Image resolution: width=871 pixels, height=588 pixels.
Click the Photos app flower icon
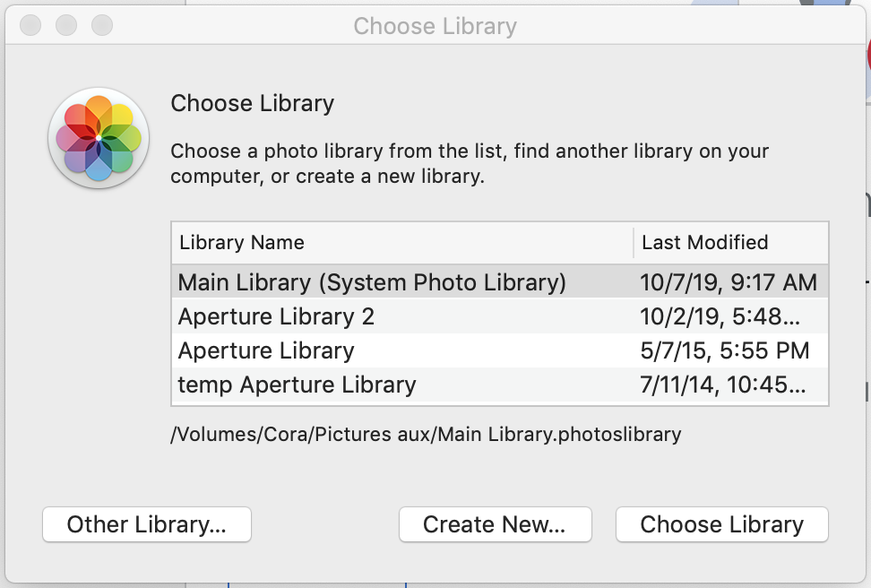(x=99, y=137)
